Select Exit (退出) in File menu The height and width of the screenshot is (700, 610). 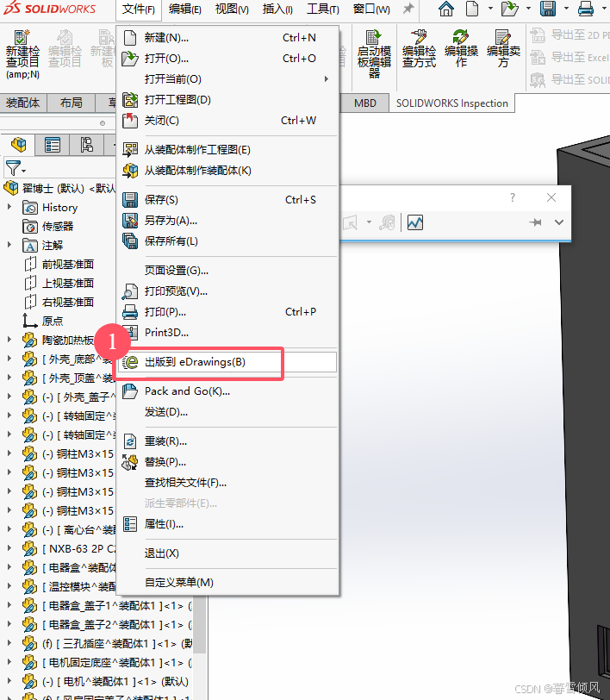pyautogui.click(x=227, y=553)
